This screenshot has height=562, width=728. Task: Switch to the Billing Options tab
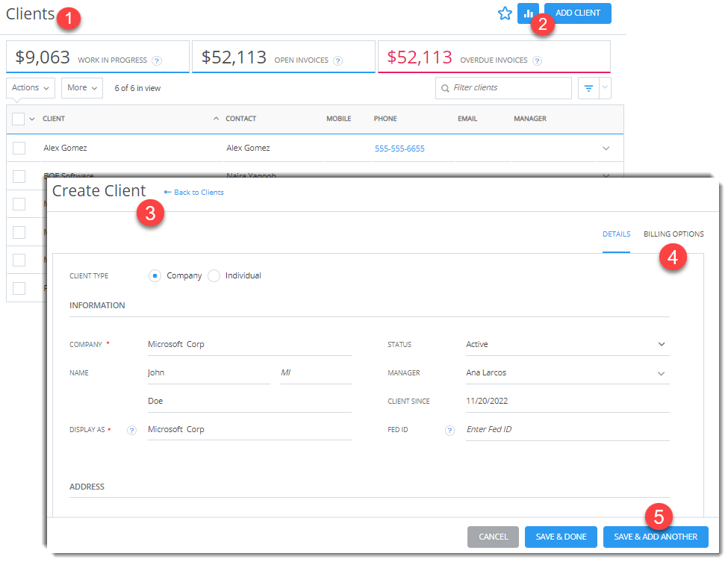pyautogui.click(x=673, y=234)
